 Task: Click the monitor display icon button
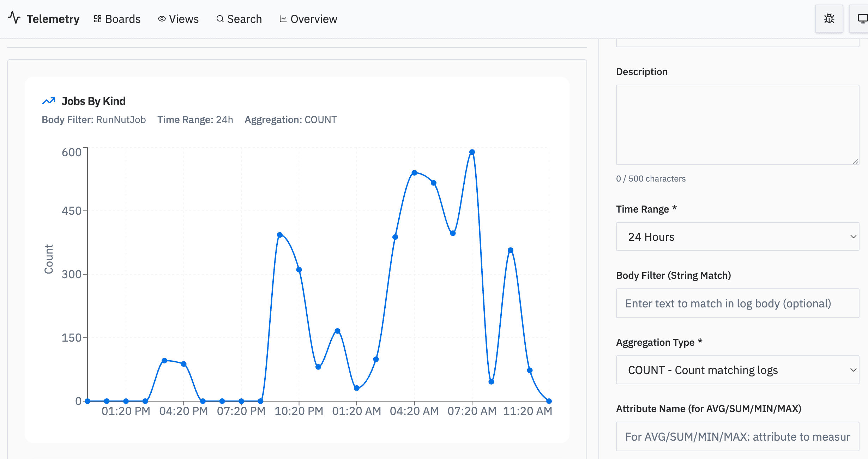coord(862,19)
